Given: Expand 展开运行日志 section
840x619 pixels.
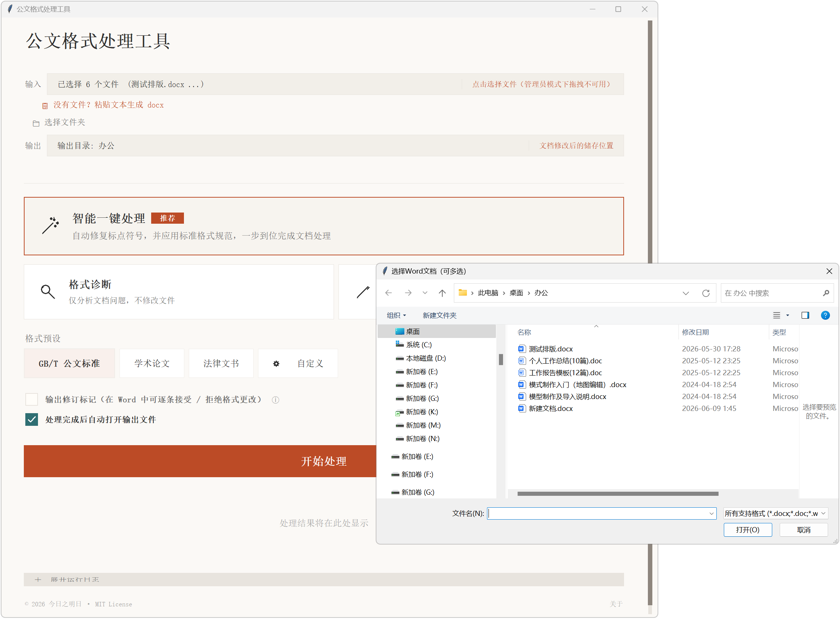Looking at the screenshot, I should coord(324,580).
